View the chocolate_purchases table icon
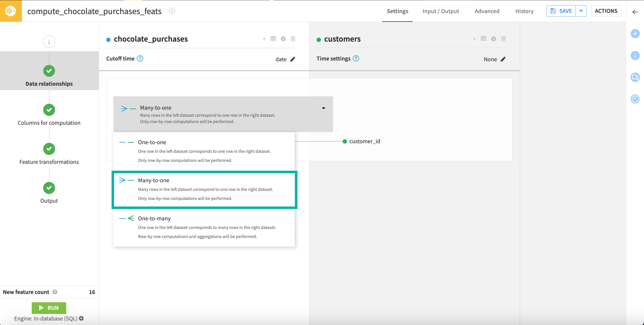This screenshot has height=325, width=644. click(274, 39)
